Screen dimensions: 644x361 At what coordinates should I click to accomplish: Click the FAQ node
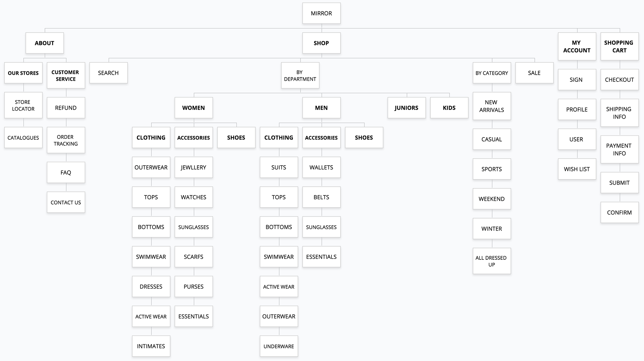(x=66, y=172)
